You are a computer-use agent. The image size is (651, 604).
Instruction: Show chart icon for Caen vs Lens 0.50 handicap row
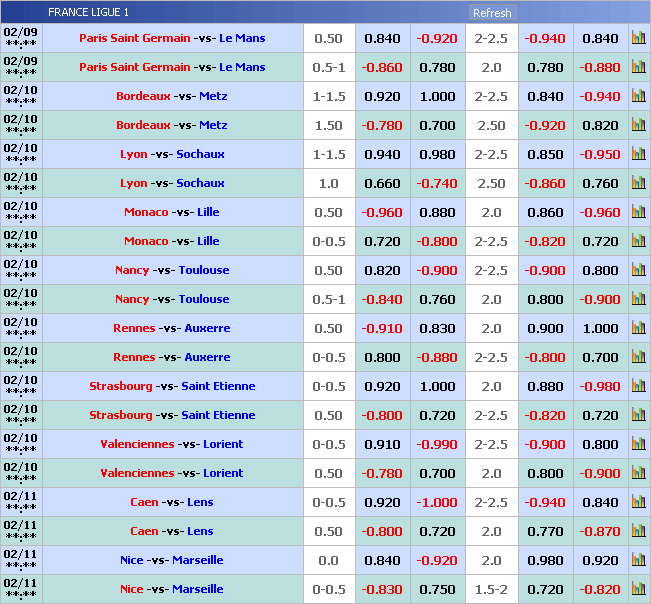[x=638, y=531]
